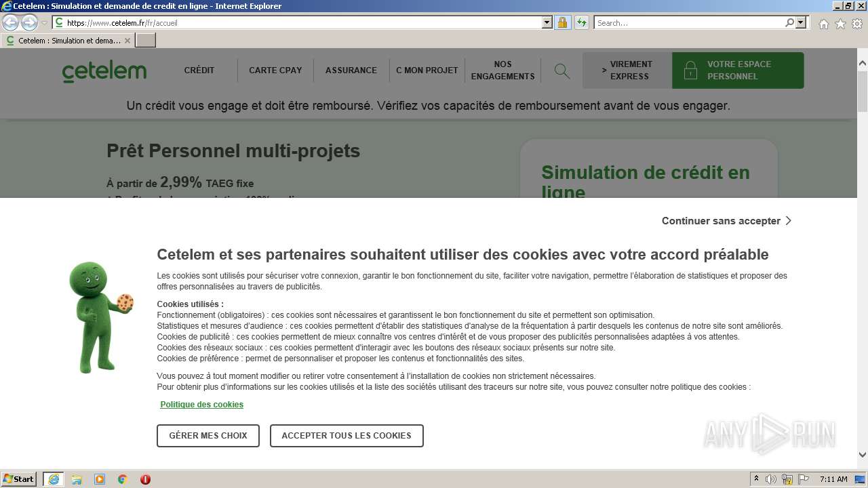Screen dimensions: 868x488
Task: Open the C MON PROJET menu
Action: coord(427,70)
